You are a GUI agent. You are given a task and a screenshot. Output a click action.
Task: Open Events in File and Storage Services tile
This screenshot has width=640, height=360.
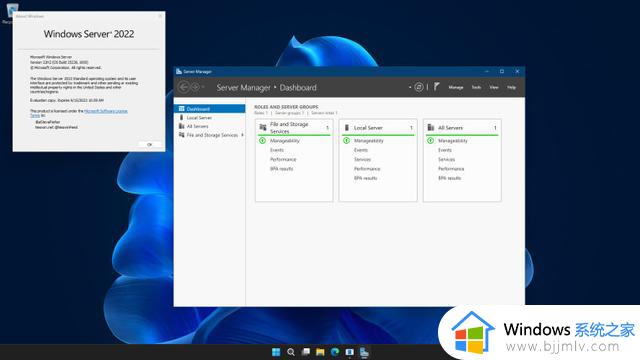[277, 150]
